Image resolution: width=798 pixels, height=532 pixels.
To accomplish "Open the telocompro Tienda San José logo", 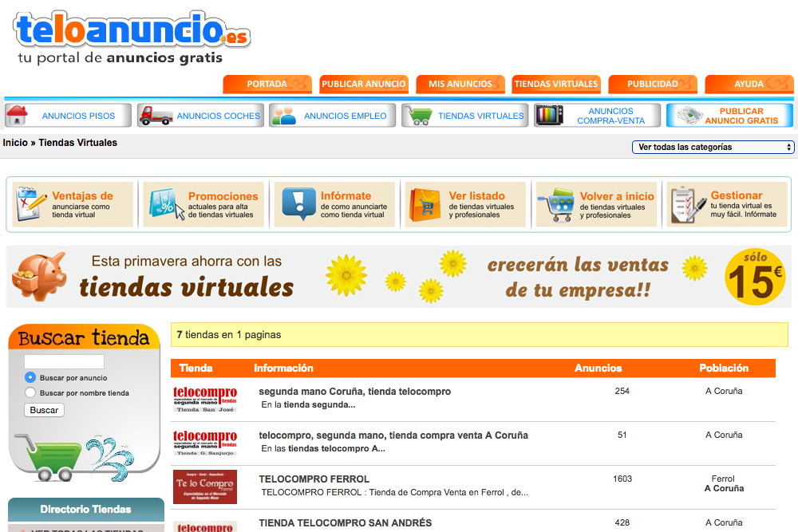I will tap(205, 400).
